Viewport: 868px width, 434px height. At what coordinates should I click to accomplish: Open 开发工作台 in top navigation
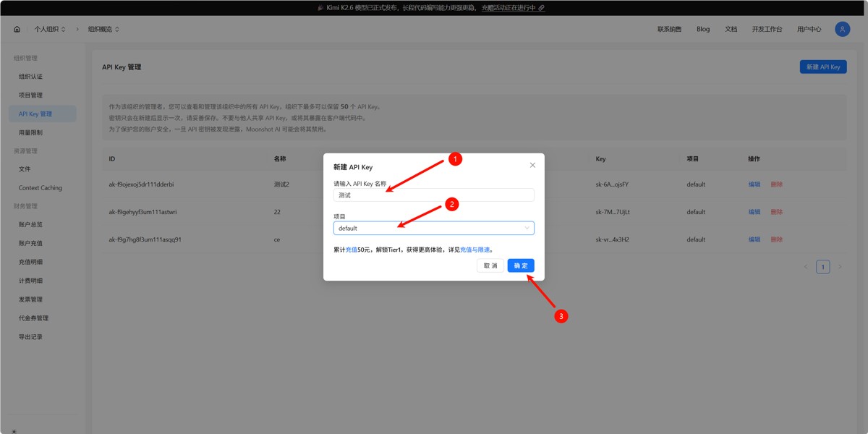coord(767,30)
